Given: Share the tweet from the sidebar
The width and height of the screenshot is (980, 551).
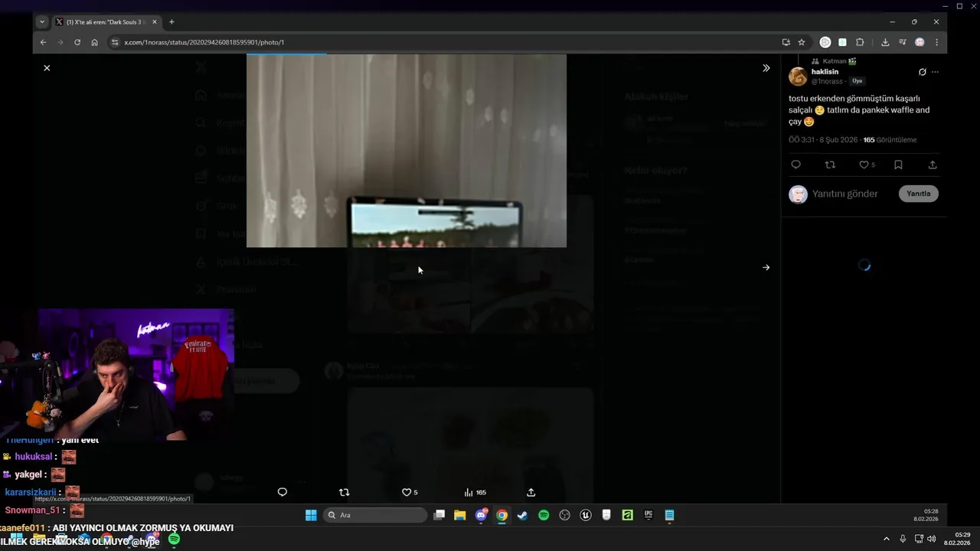Looking at the screenshot, I should 933,165.
